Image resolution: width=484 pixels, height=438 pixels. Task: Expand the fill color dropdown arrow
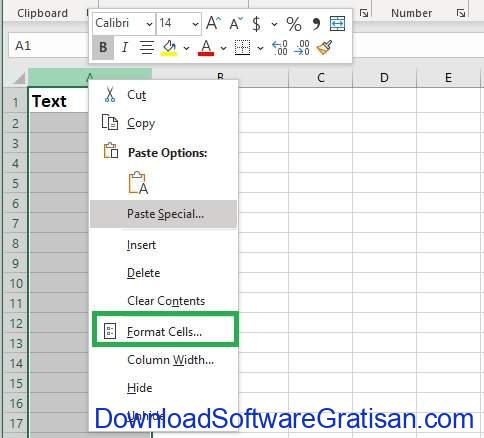coord(186,49)
